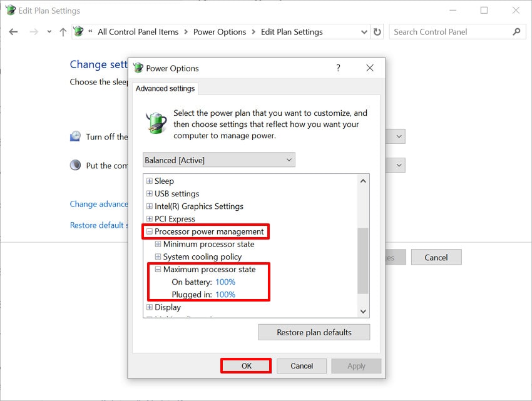This screenshot has width=532, height=401.
Task: Click the Restore plan defaults button
Action: pos(314,332)
